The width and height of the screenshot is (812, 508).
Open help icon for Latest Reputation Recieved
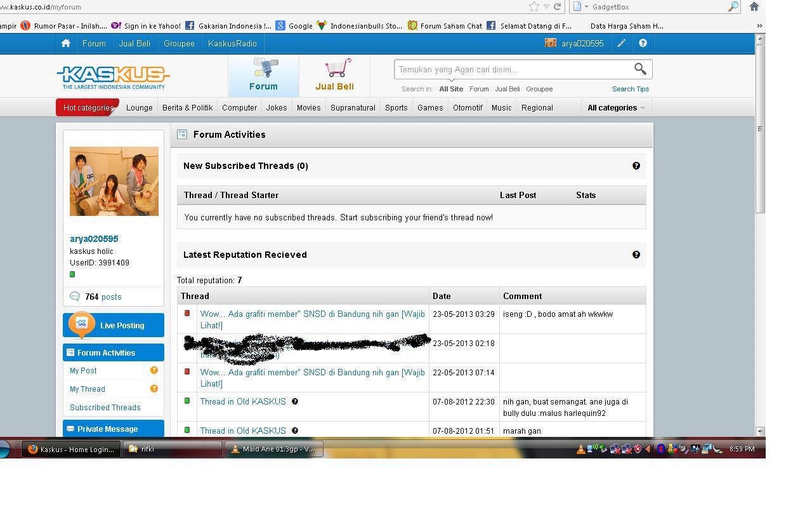(x=636, y=255)
